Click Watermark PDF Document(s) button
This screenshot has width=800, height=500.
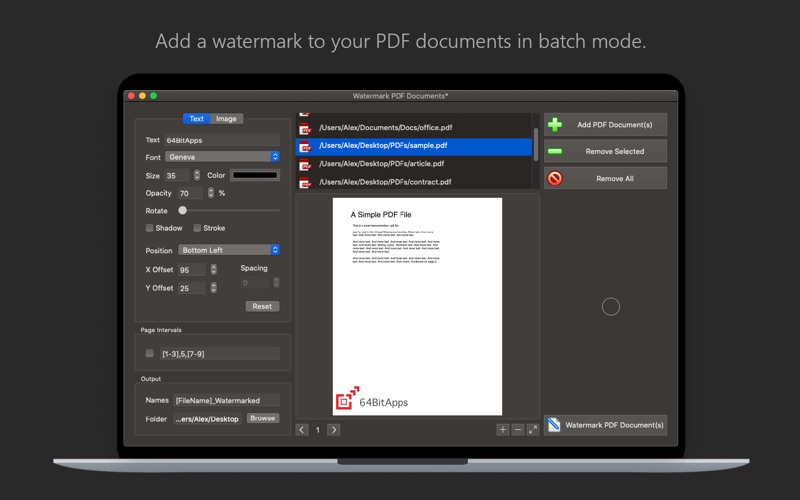coord(605,424)
